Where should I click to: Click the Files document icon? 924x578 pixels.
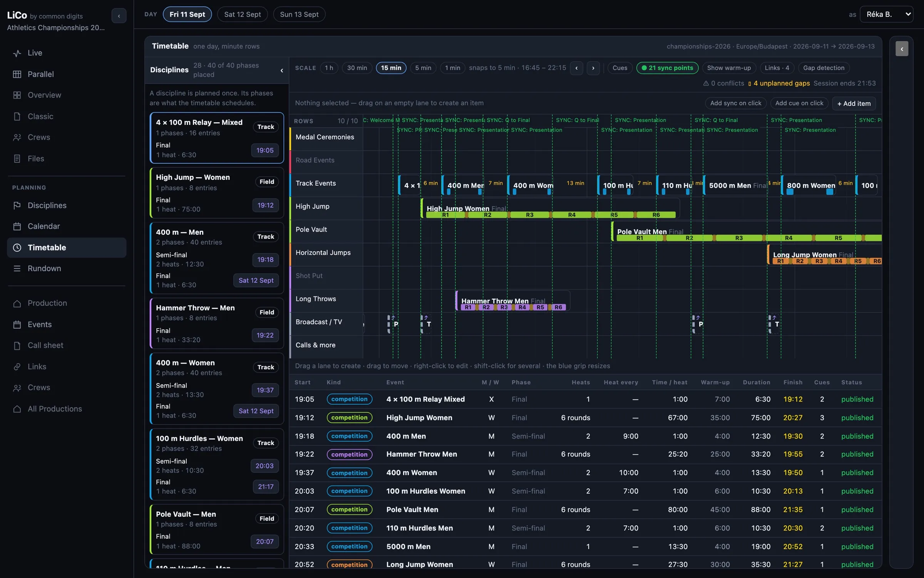(17, 159)
